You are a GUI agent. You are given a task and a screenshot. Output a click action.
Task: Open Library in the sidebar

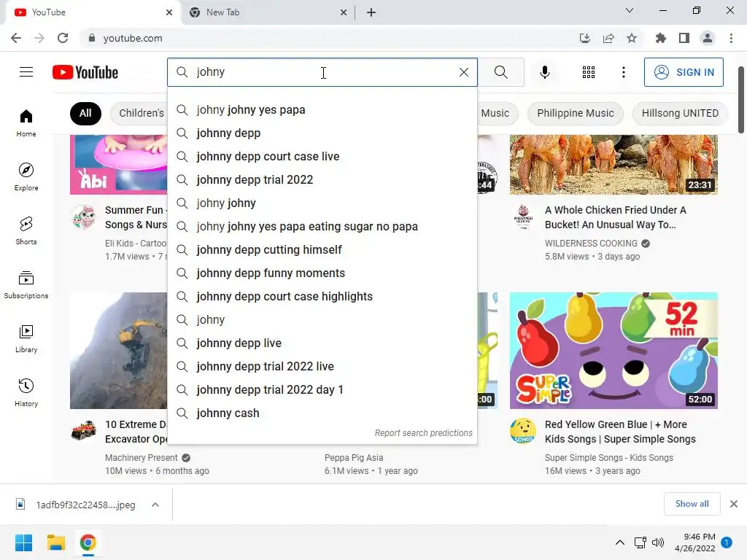26,338
